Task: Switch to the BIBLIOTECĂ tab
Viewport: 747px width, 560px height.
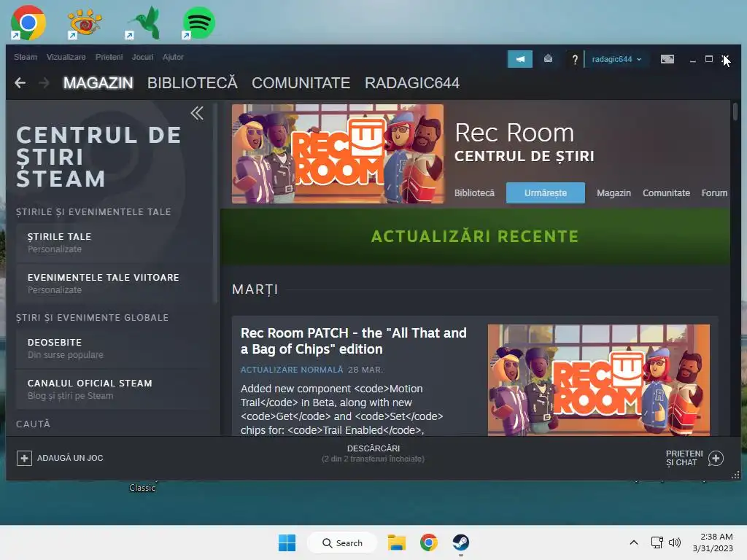Action: tap(193, 83)
